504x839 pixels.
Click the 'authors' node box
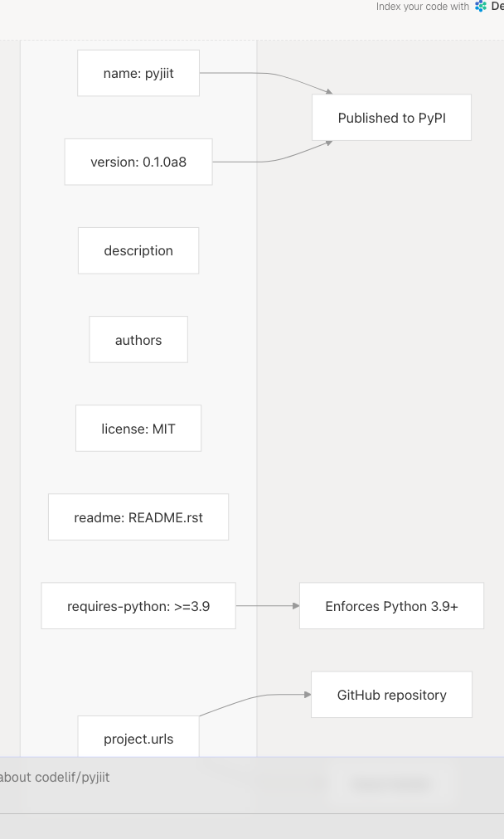point(138,340)
